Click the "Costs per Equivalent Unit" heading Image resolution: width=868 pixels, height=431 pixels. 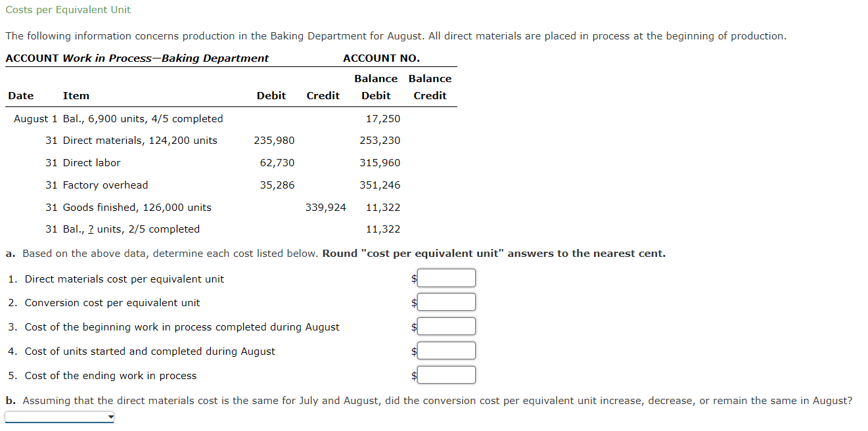(x=68, y=10)
